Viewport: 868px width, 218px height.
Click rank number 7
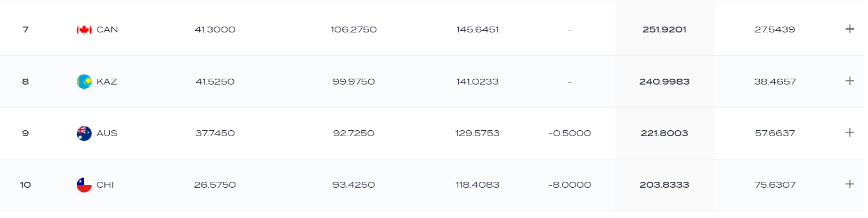[x=26, y=30]
